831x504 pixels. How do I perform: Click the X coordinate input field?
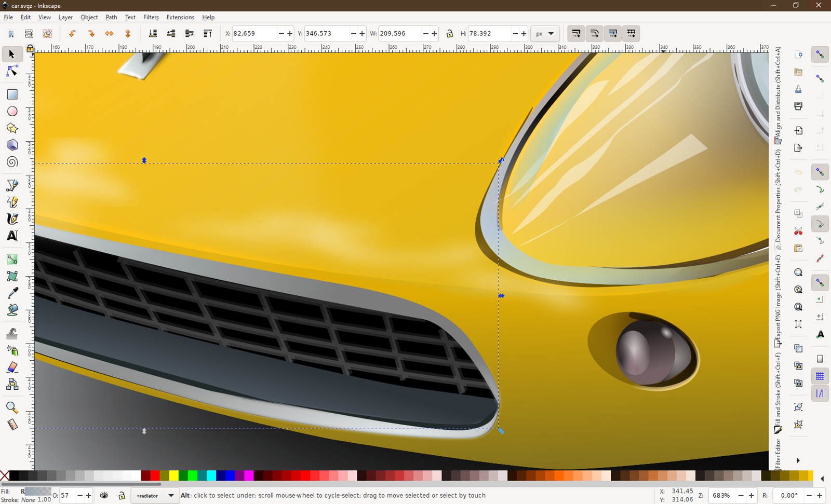[254, 34]
